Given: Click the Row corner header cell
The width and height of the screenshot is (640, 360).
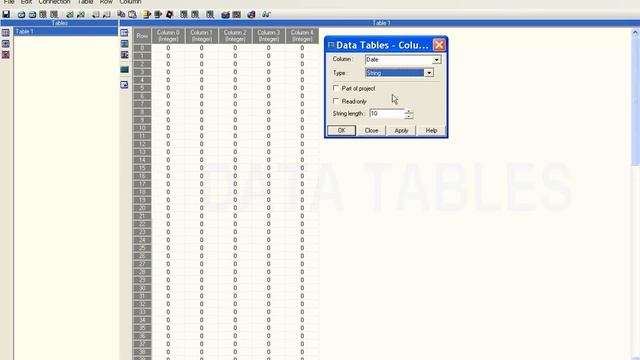Looking at the screenshot, I should pos(142,36).
